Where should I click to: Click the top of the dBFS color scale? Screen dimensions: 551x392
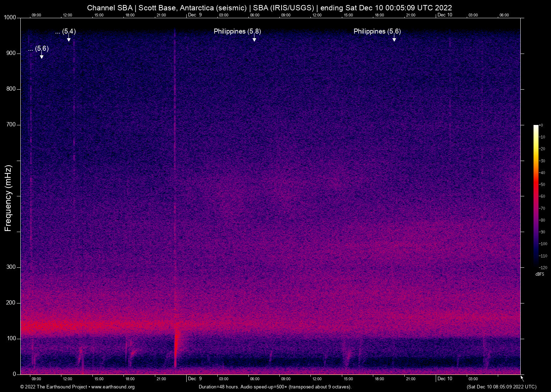coord(536,127)
